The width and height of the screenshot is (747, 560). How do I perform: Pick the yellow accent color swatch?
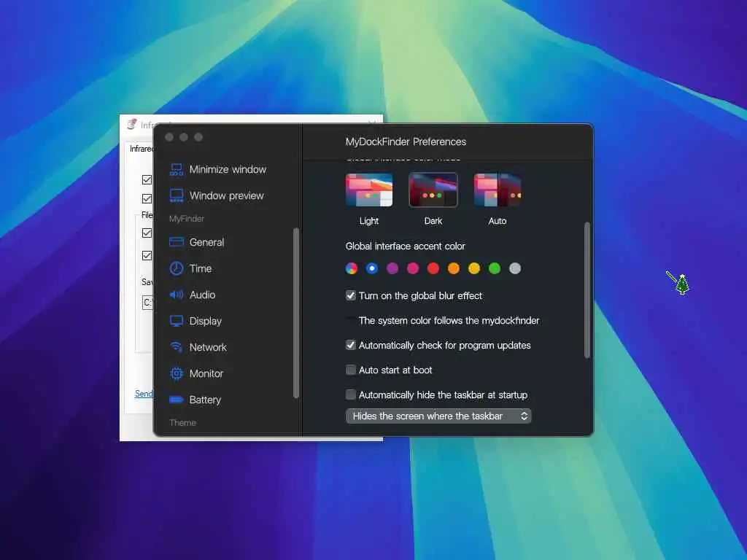pos(474,268)
